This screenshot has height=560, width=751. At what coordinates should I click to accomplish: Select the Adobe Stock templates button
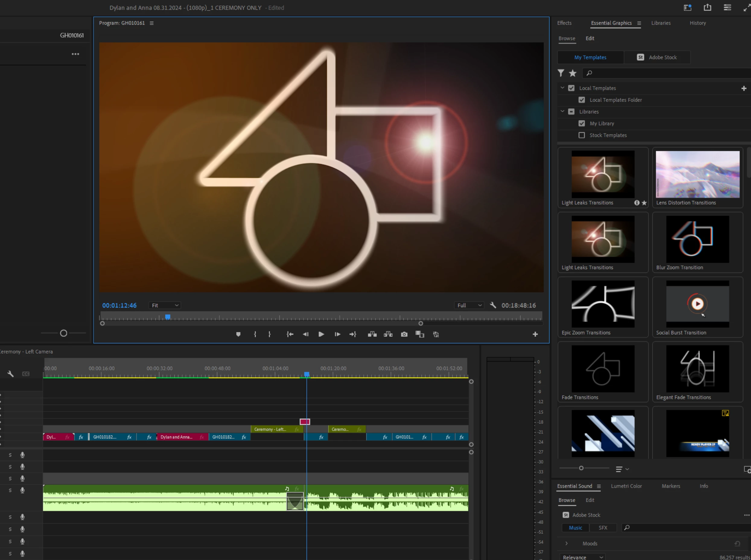coord(657,57)
